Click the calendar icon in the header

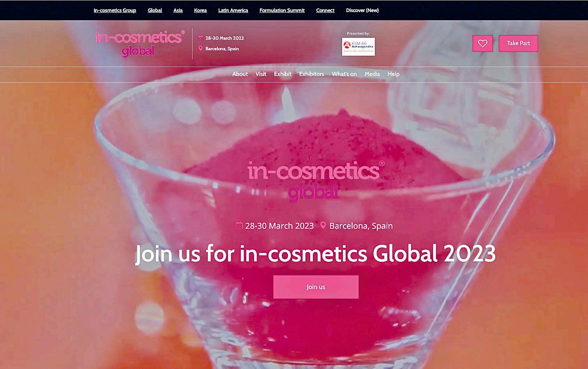coord(200,38)
